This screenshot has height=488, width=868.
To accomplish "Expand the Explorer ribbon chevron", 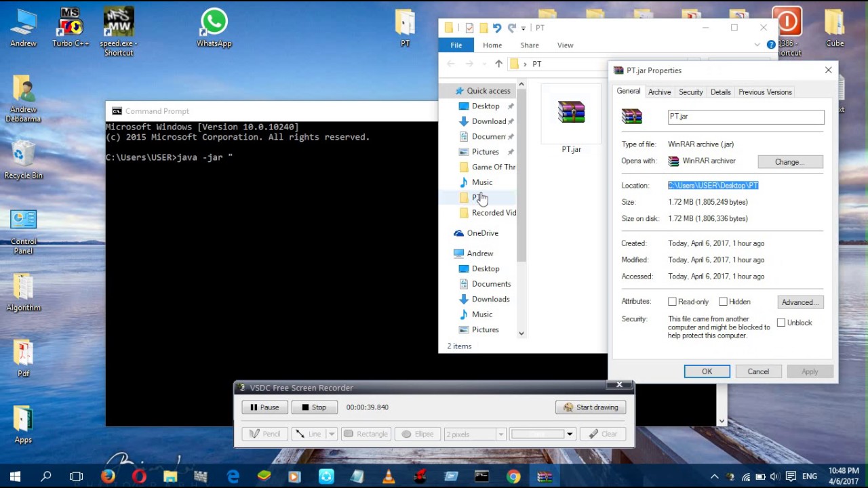I will [x=757, y=45].
